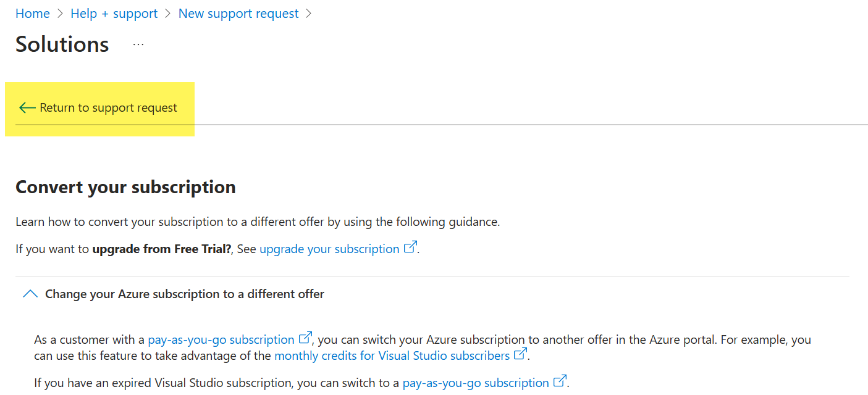Click the breadcrumb chevron after New support request

point(309,14)
